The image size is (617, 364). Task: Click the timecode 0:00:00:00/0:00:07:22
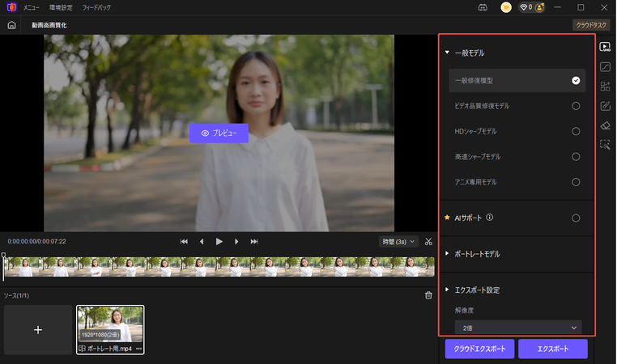[x=36, y=241]
